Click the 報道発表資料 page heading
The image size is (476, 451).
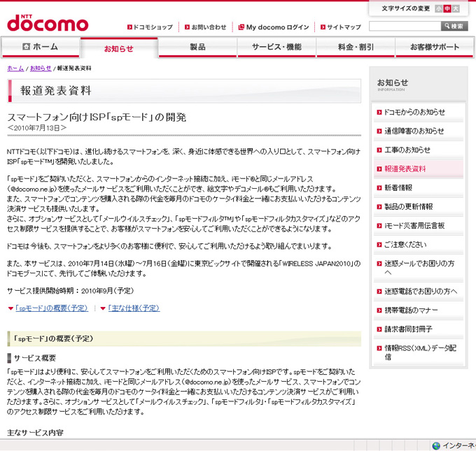pos(56,91)
